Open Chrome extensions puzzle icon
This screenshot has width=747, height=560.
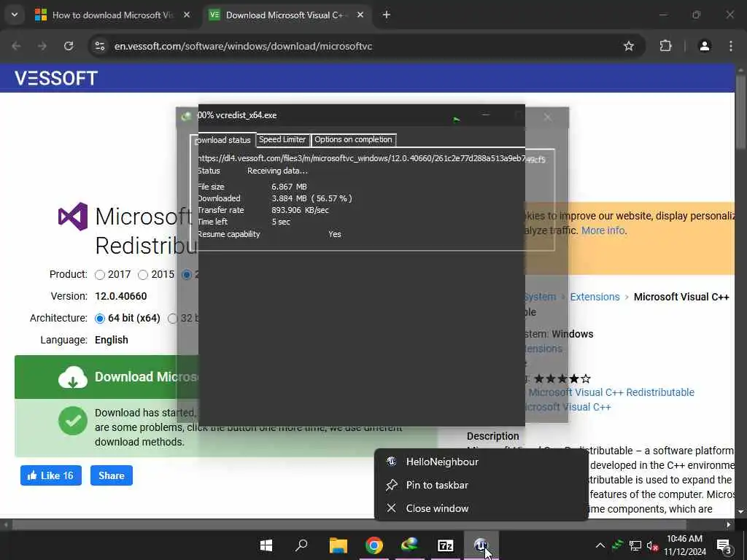665,46
